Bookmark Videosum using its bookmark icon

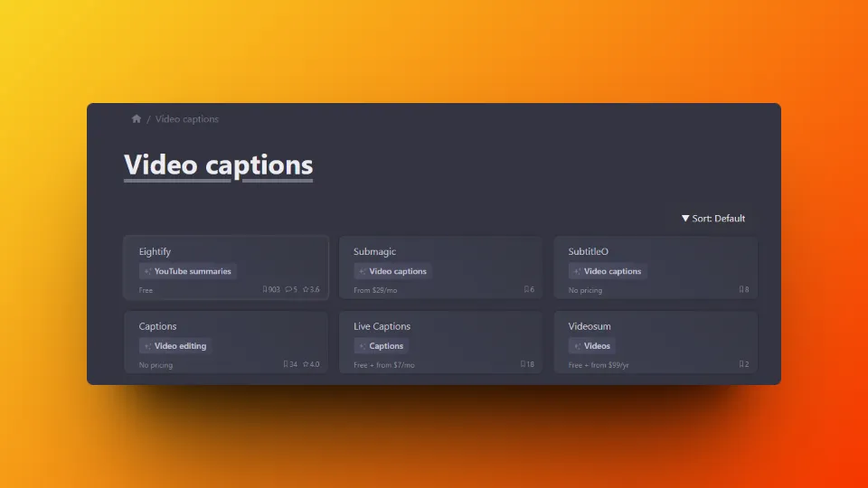[x=741, y=364]
